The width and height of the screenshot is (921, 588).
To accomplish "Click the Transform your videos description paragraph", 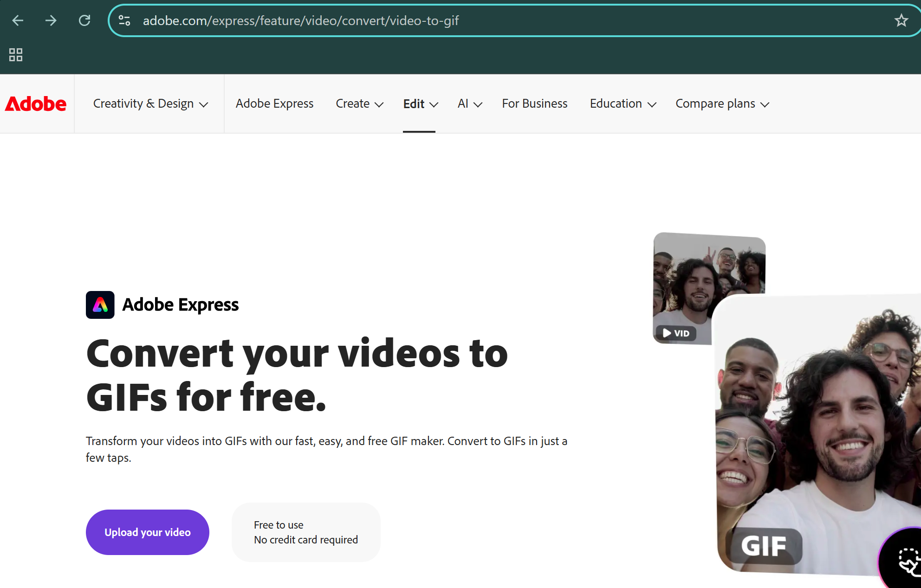I will pyautogui.click(x=327, y=449).
